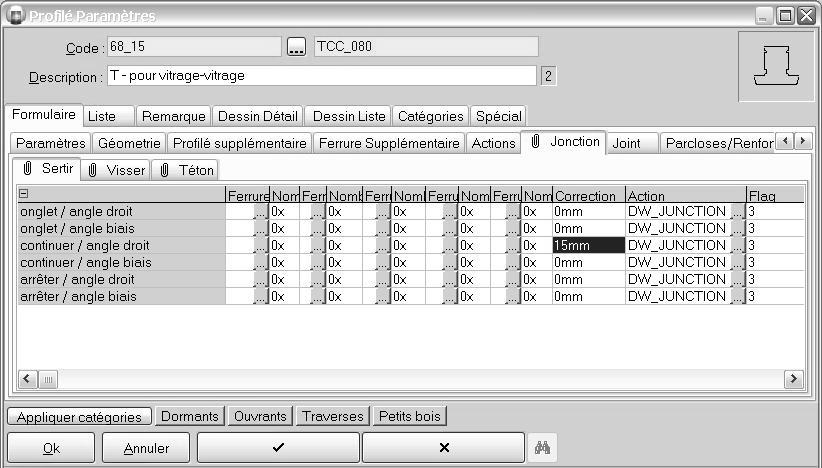Screen dimensions: 822x468
Task: Click the number 2 button beside Description
Action: (x=548, y=76)
